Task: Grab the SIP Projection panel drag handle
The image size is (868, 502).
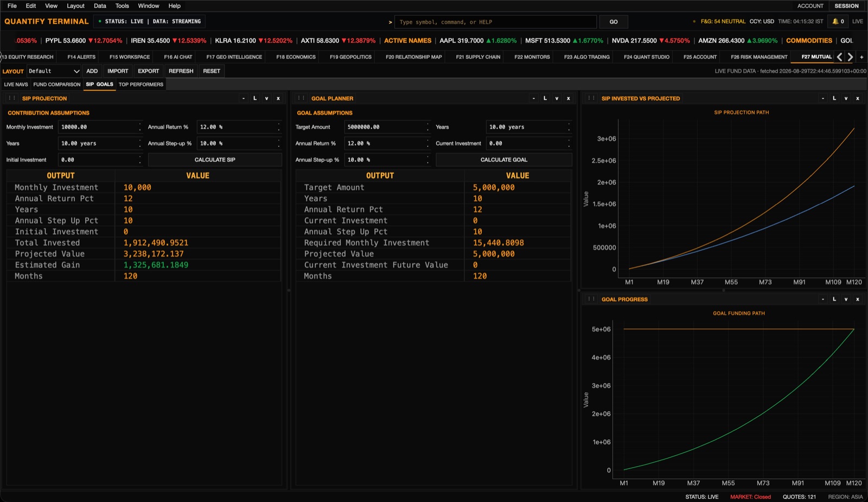Action: click(12, 98)
